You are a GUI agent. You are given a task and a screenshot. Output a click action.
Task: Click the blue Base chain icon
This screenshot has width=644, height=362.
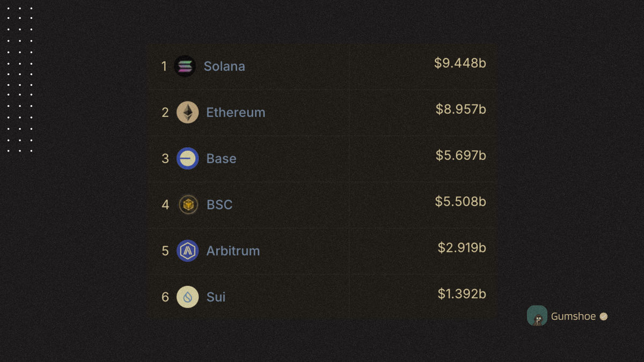(x=188, y=159)
